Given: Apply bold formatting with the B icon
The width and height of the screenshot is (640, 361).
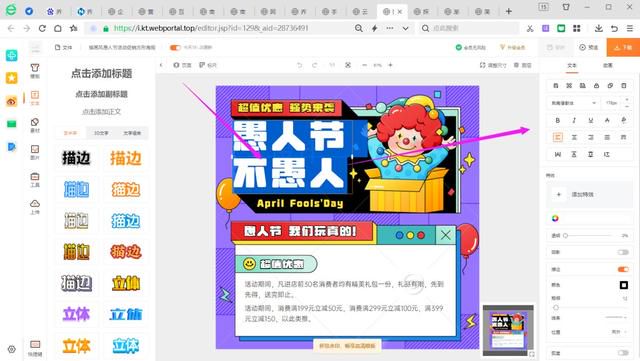Looking at the screenshot, I should [x=558, y=120].
